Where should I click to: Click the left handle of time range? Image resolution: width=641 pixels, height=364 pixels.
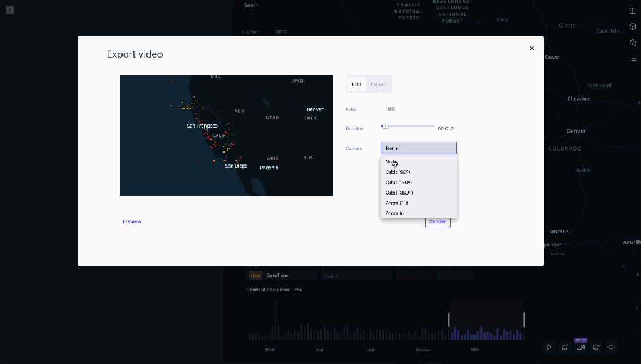(x=449, y=320)
